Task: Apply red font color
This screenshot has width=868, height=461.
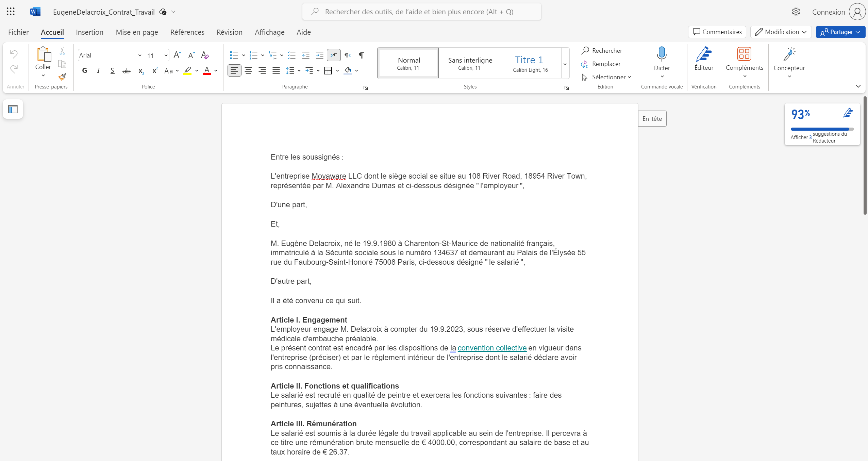Action: [x=206, y=70]
